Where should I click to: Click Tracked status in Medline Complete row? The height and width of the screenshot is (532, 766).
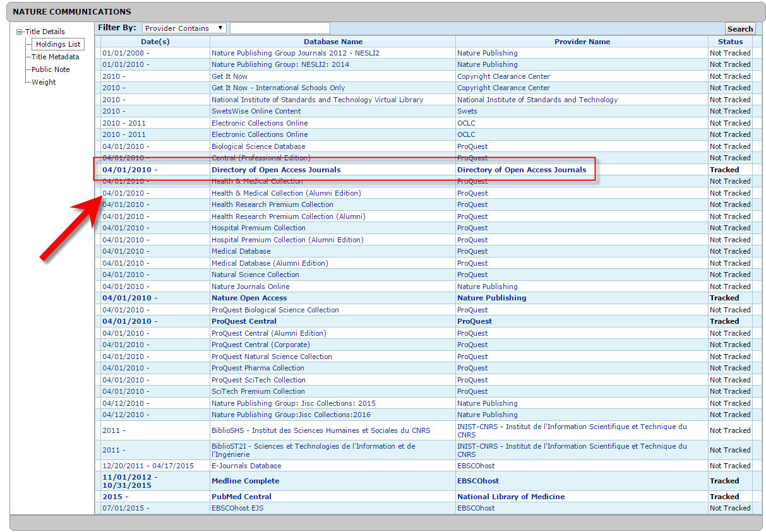[724, 481]
